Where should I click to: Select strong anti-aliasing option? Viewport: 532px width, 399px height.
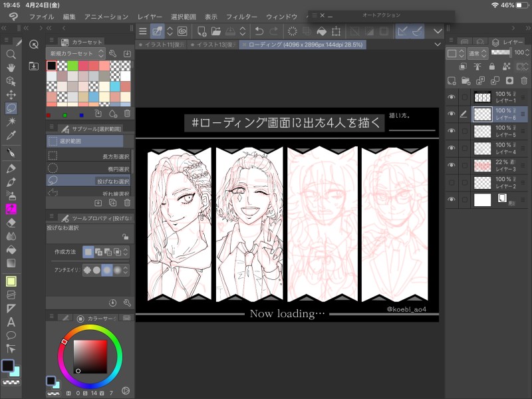tap(118, 270)
